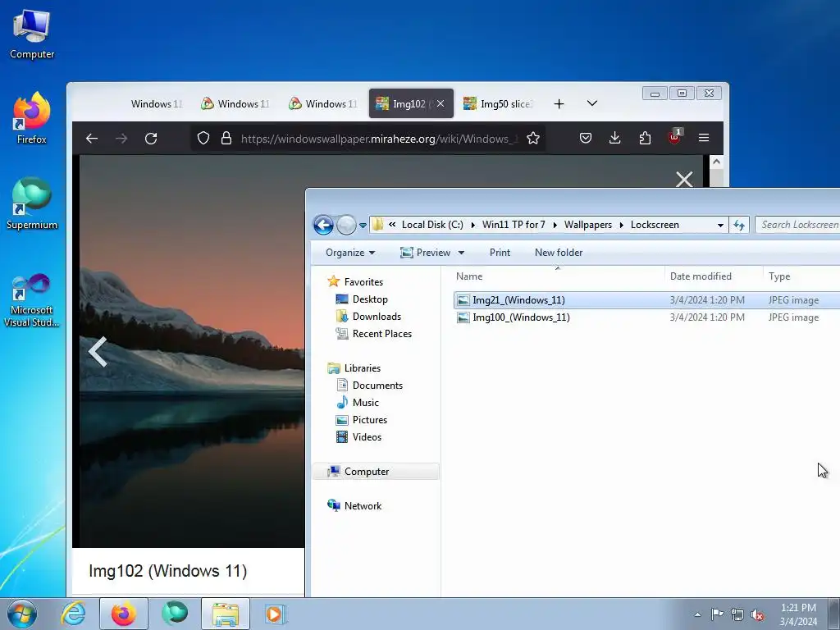The image size is (840, 630).
Task: Create a New folder
Action: pyautogui.click(x=558, y=253)
